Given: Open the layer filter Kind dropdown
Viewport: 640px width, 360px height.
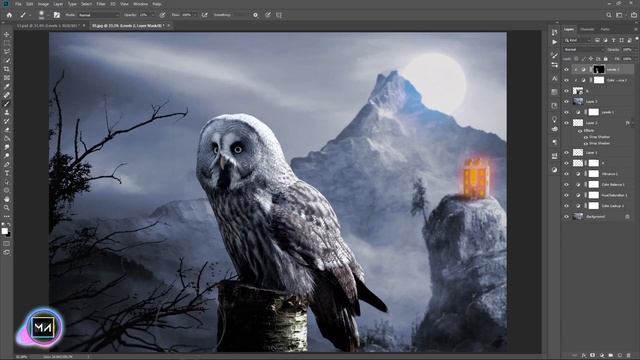Looking at the screenshot, I should (578, 40).
